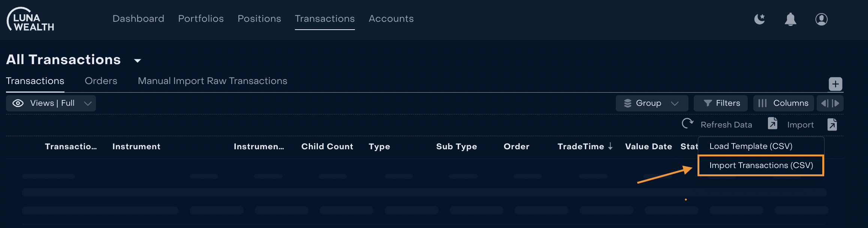Click the Import file icon

pyautogui.click(x=772, y=123)
